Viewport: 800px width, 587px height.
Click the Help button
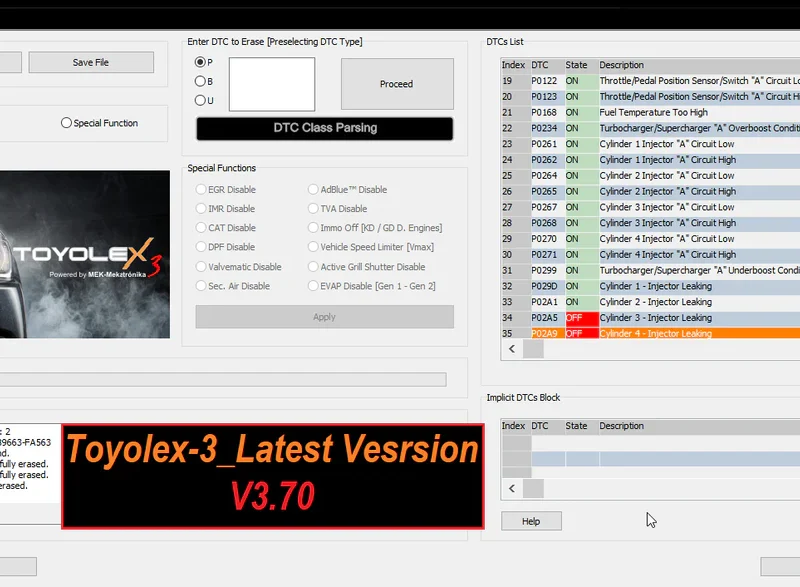[x=531, y=521]
